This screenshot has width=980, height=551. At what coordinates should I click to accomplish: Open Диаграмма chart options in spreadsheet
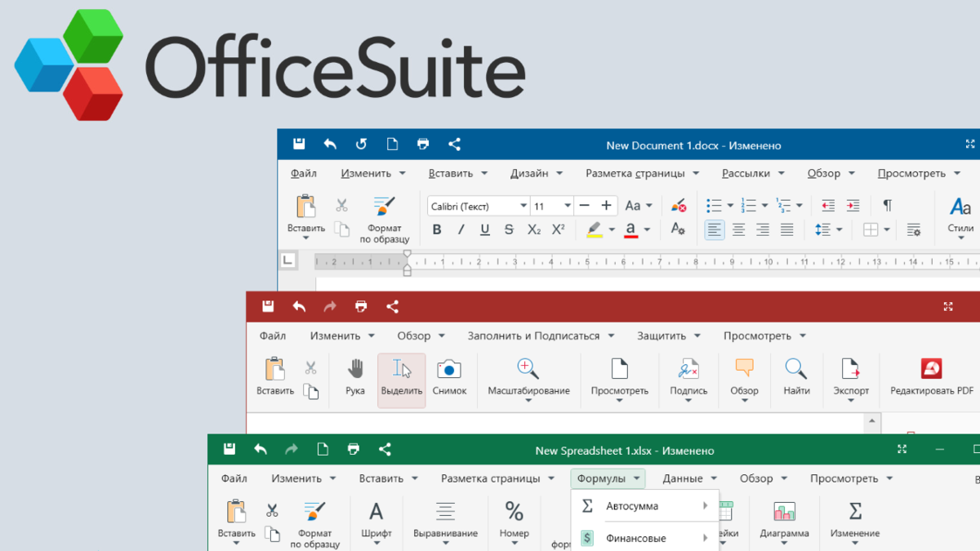[784, 522]
